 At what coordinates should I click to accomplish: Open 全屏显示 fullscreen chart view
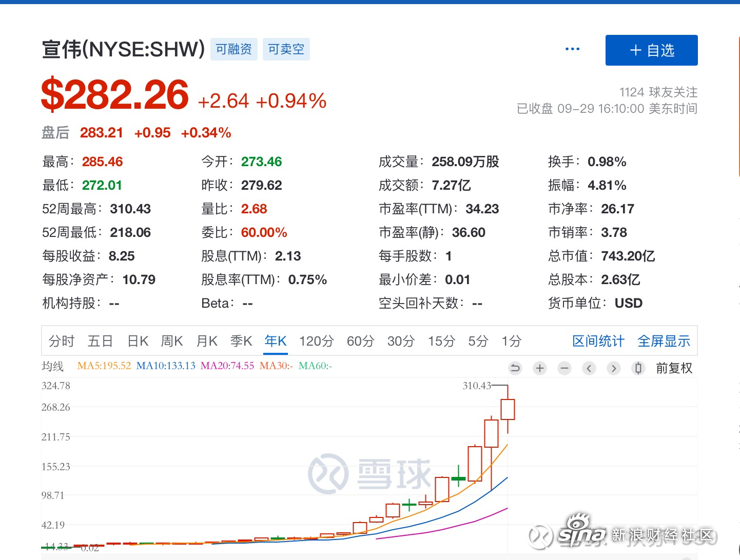tap(664, 341)
